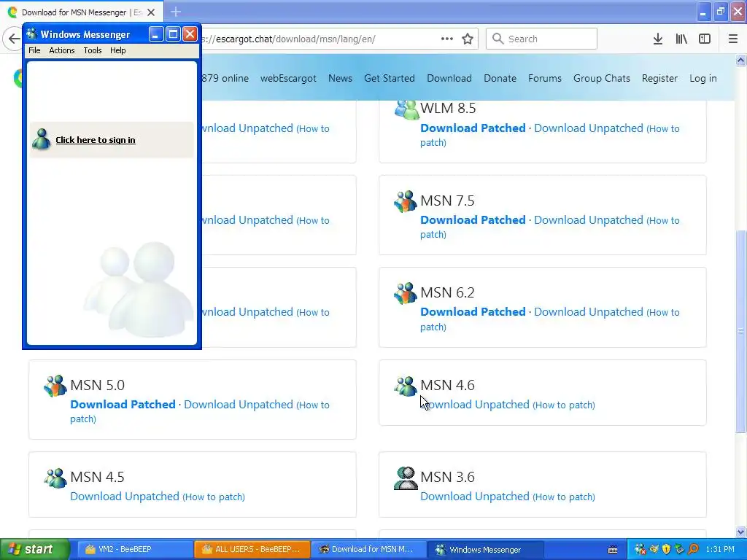
Task: Click Download Unpatched for MSN 4.5
Action: tap(125, 496)
